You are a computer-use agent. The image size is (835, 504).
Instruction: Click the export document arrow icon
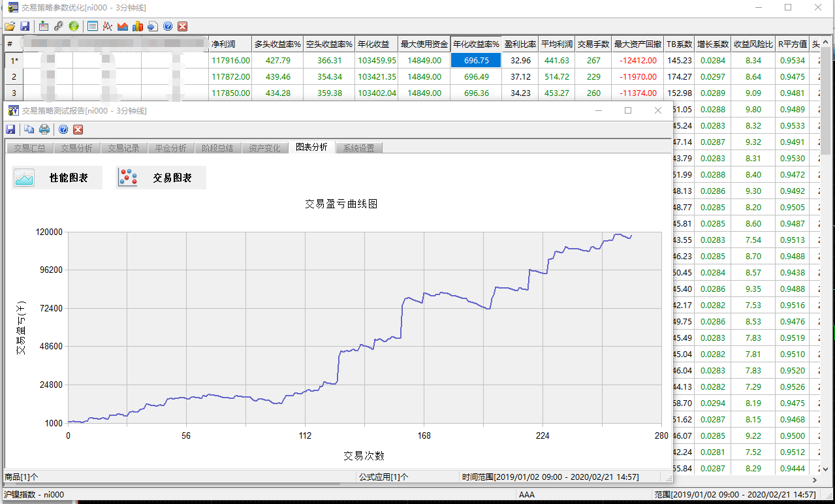click(152, 26)
